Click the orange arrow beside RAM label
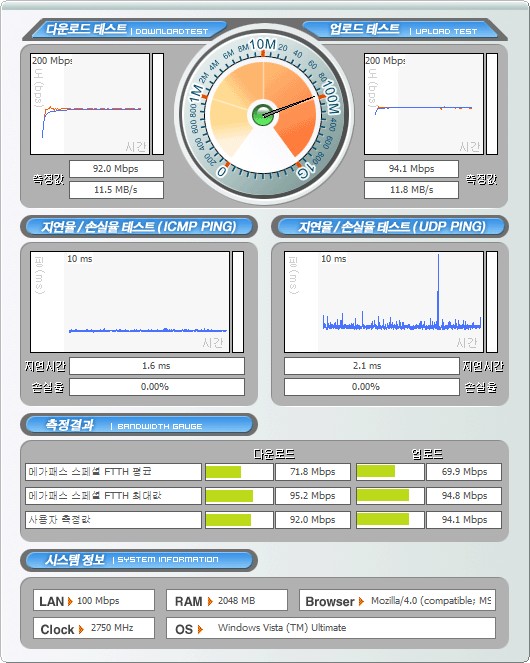530x663 pixels. pos(210,601)
